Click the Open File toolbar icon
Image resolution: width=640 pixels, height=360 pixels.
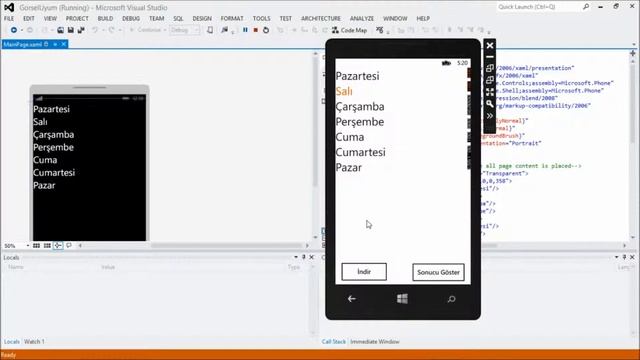[60, 30]
